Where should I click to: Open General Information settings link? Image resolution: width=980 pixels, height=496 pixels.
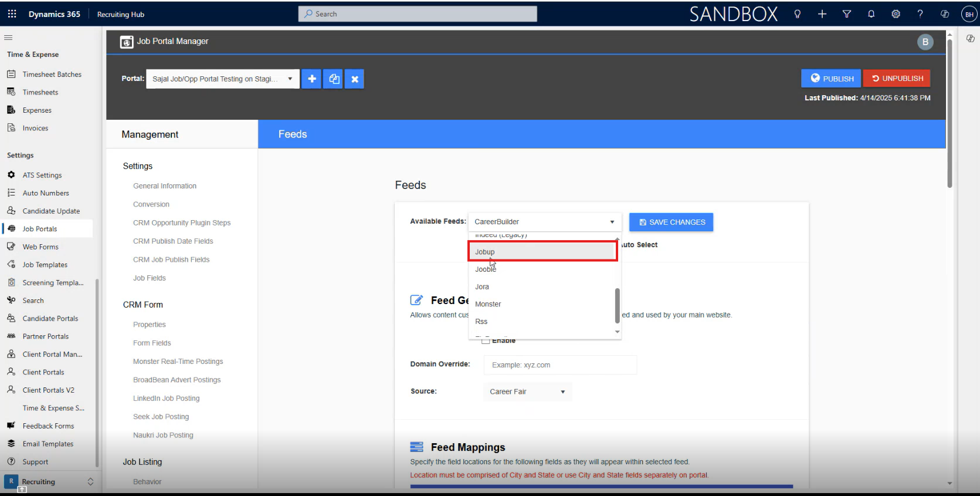coord(165,186)
